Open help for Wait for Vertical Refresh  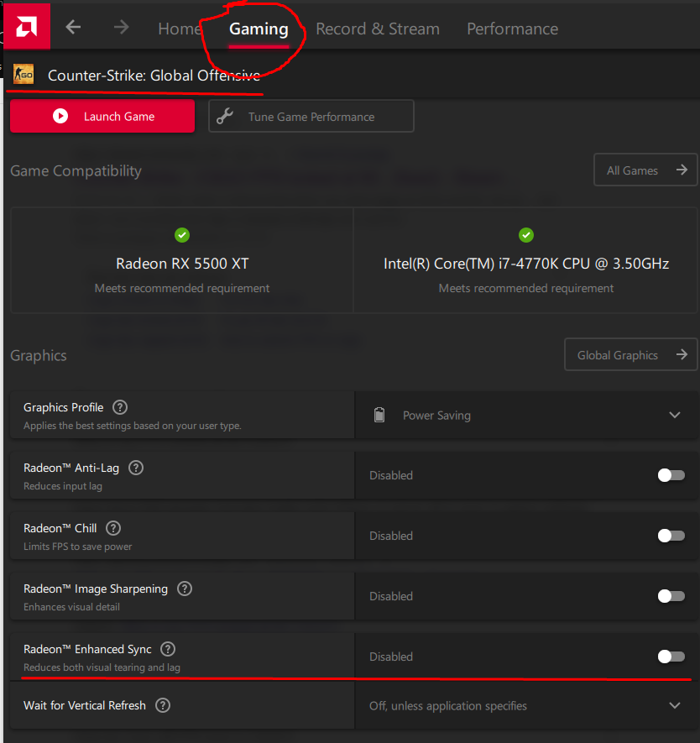tap(163, 705)
